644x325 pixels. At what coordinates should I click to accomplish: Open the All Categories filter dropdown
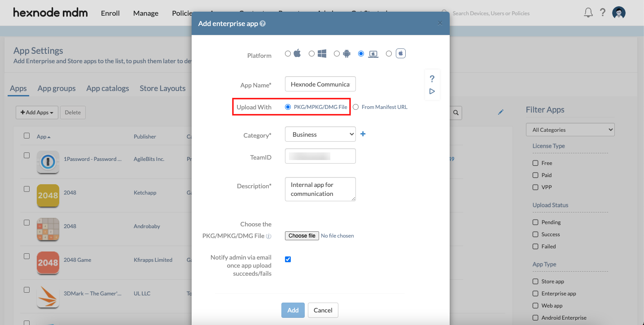570,130
